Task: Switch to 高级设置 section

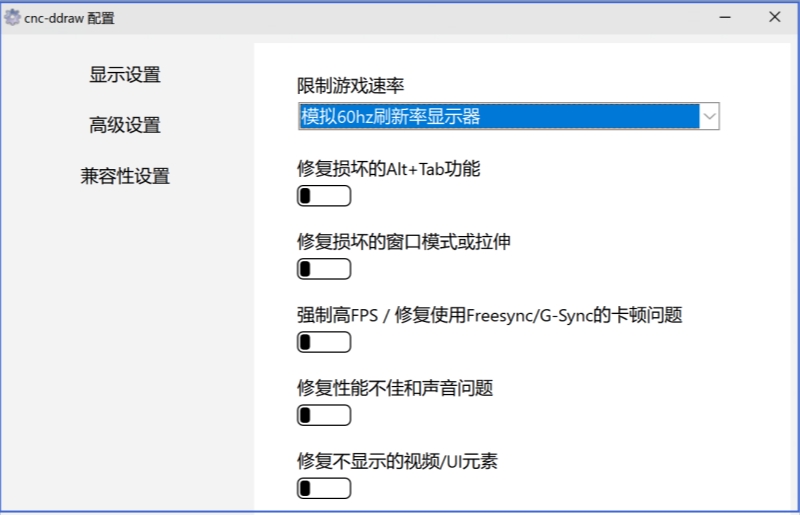Action: click(125, 125)
